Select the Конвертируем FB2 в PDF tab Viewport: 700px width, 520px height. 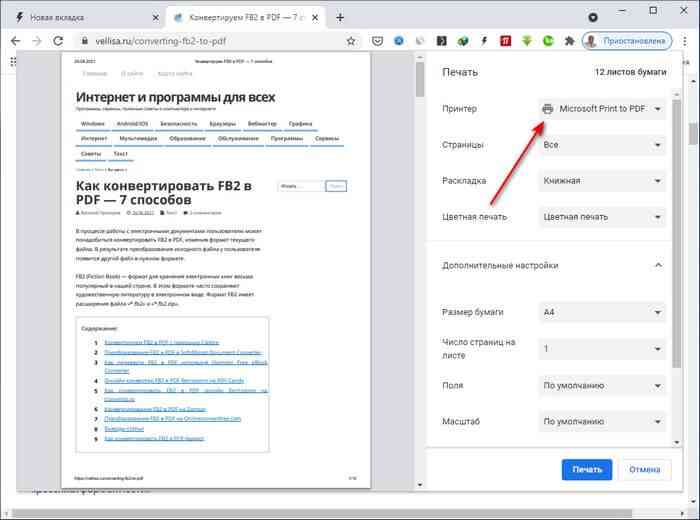(x=246, y=17)
